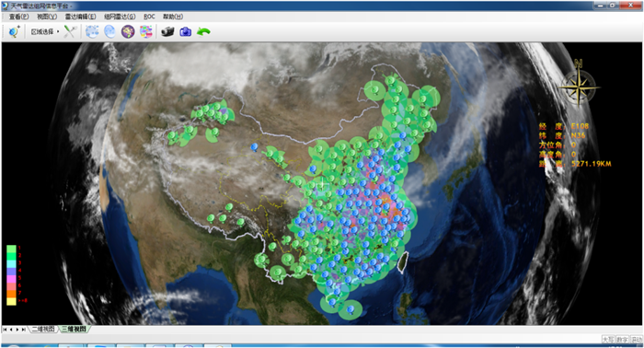This screenshot has width=644, height=348.
Task: Click the 滚动 status bar indicator
Action: pos(637,340)
